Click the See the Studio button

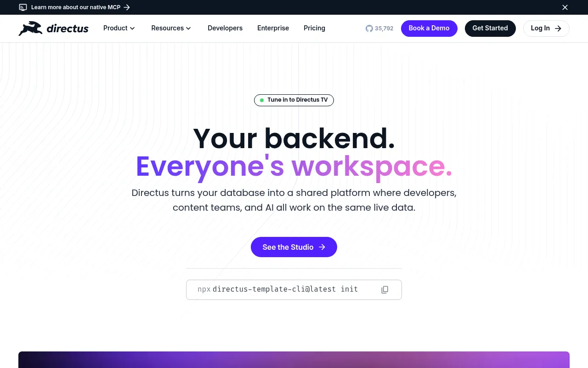[294, 247]
